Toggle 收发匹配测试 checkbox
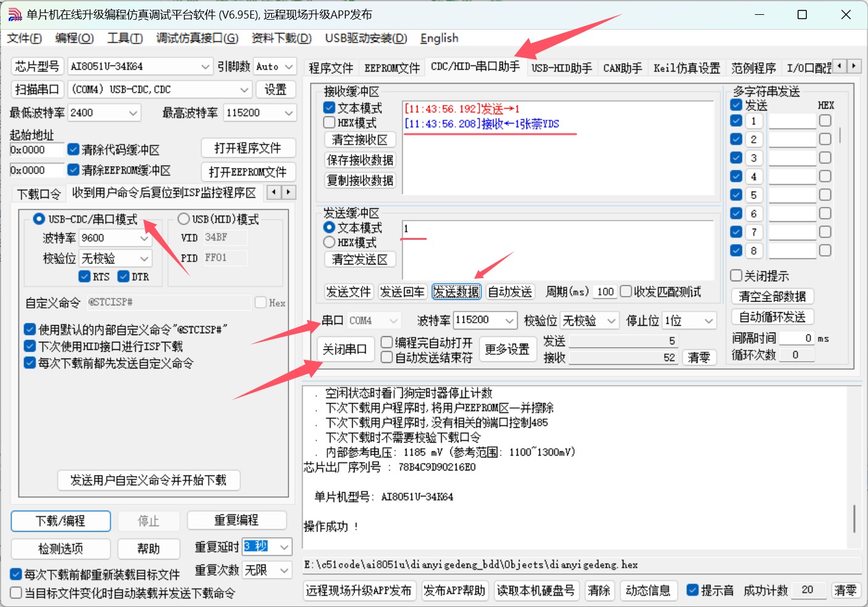The height and width of the screenshot is (607, 868). pos(626,291)
